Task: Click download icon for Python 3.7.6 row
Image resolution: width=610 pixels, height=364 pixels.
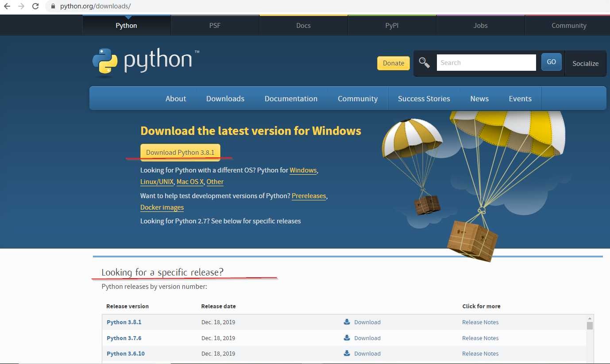Action: click(x=347, y=338)
